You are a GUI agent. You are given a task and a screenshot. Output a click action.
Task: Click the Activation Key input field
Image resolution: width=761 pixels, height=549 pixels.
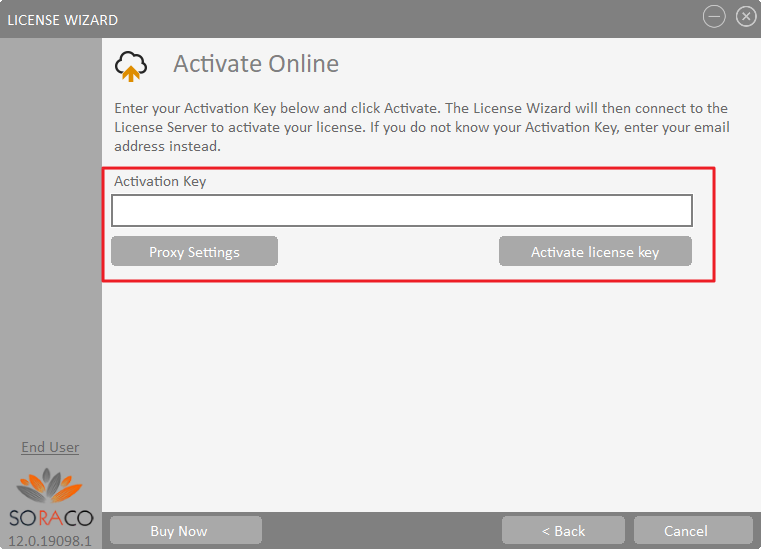point(402,210)
